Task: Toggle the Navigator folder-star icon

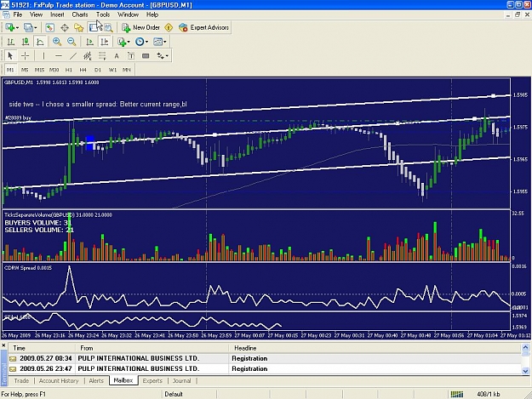Action: click(x=78, y=27)
